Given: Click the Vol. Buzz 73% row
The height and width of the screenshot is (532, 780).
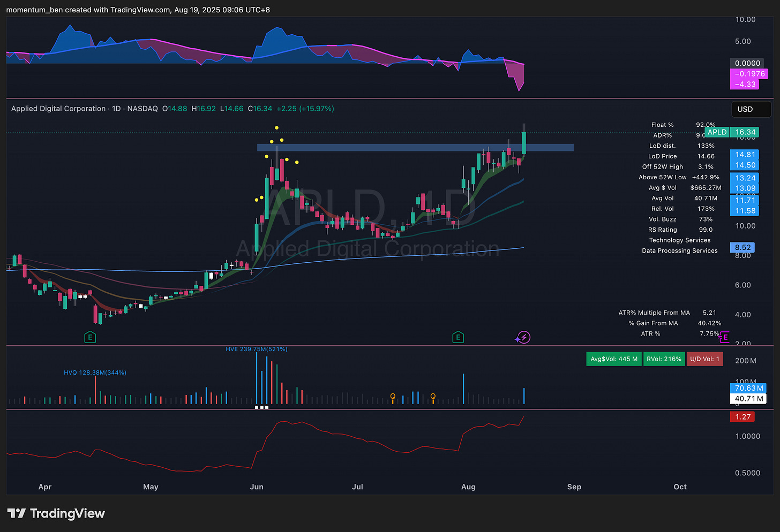Looking at the screenshot, I should (680, 219).
